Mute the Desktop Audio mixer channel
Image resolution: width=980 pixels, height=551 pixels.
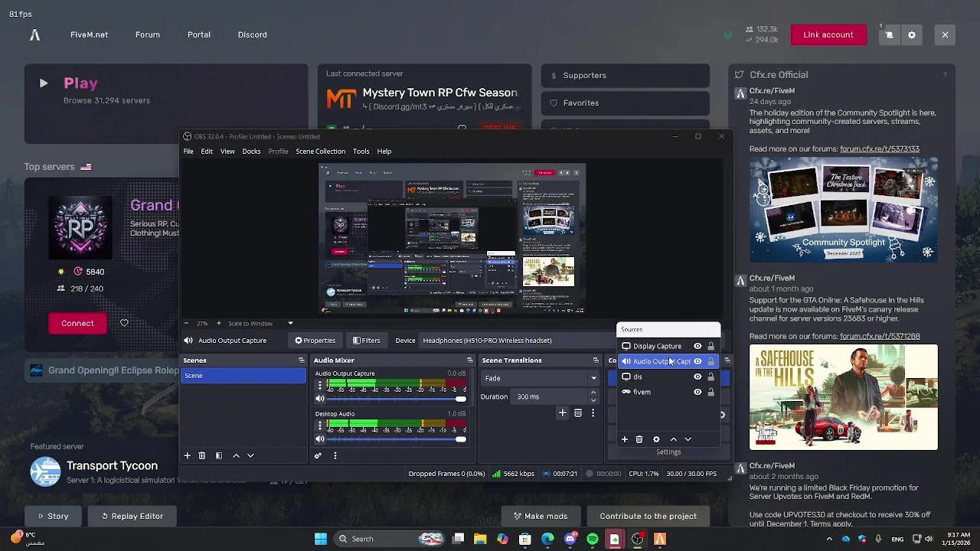tap(320, 439)
